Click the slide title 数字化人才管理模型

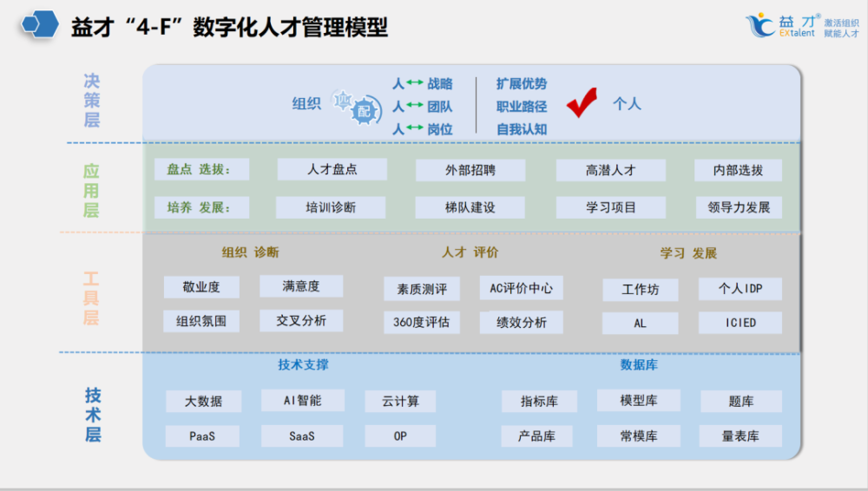click(290, 27)
